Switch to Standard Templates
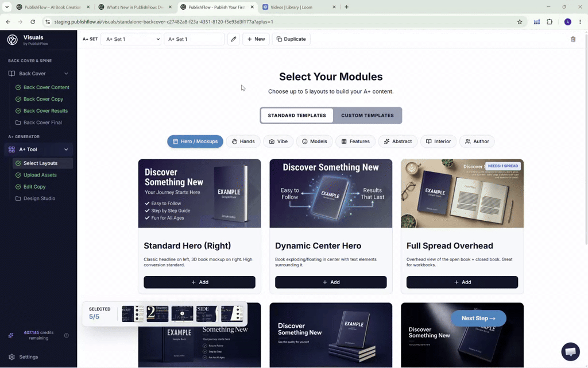The width and height of the screenshot is (588, 368). click(297, 115)
